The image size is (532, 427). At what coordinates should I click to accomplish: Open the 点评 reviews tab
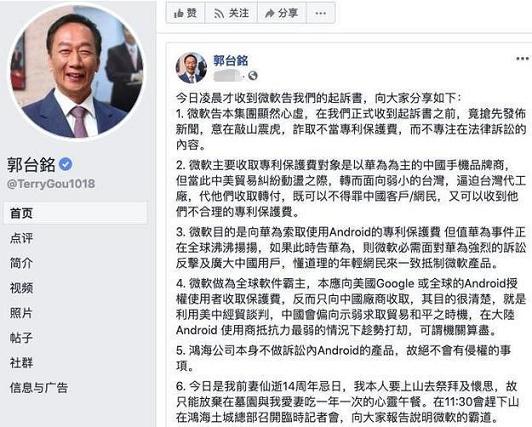point(21,238)
